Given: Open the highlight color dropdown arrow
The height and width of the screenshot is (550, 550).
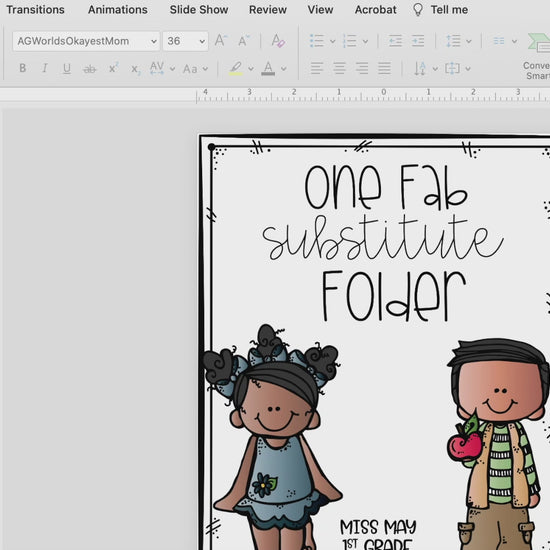Looking at the screenshot, I should (x=251, y=69).
